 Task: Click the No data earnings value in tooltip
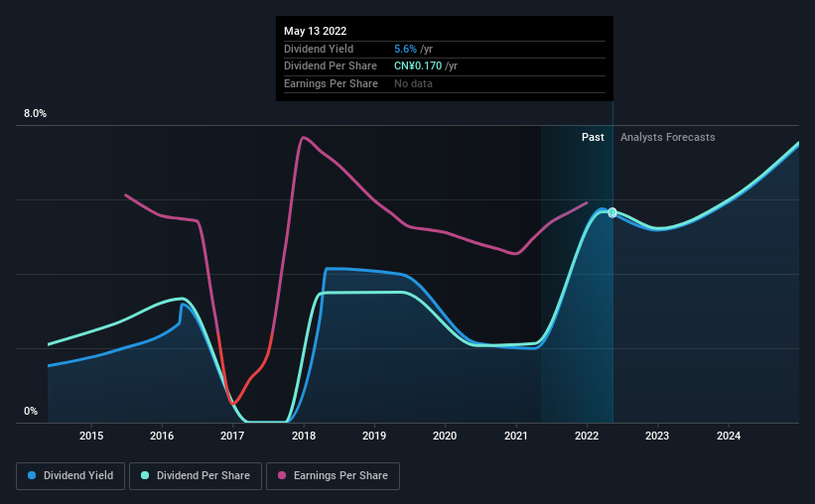413,83
